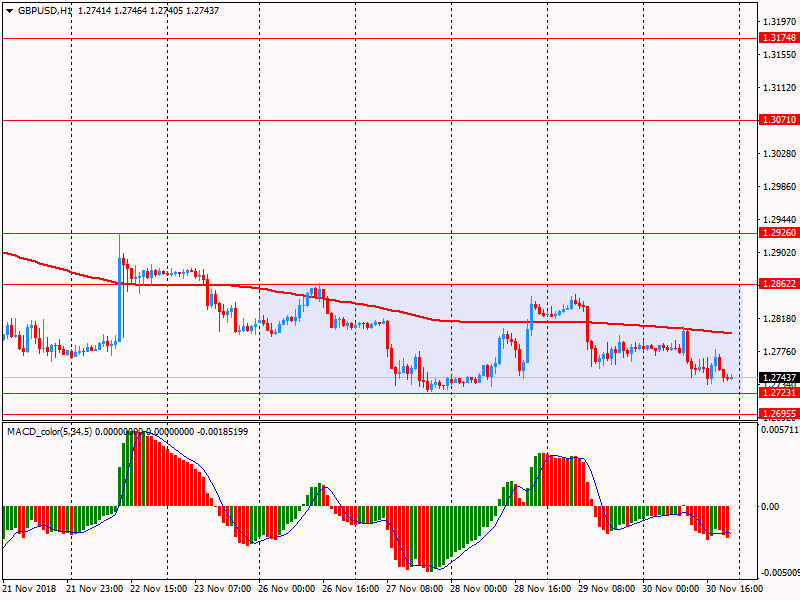This screenshot has height=600, width=800.
Task: Click the 30 Nov 00:00 time label
Action: 670,588
